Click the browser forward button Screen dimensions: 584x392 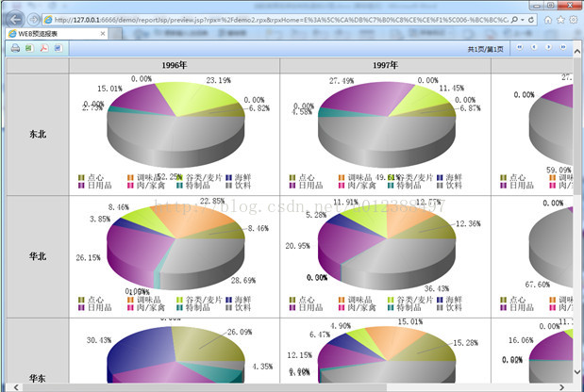pos(34,20)
